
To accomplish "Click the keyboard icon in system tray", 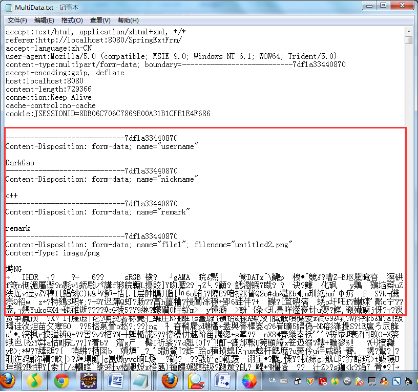I will pos(284,380).
